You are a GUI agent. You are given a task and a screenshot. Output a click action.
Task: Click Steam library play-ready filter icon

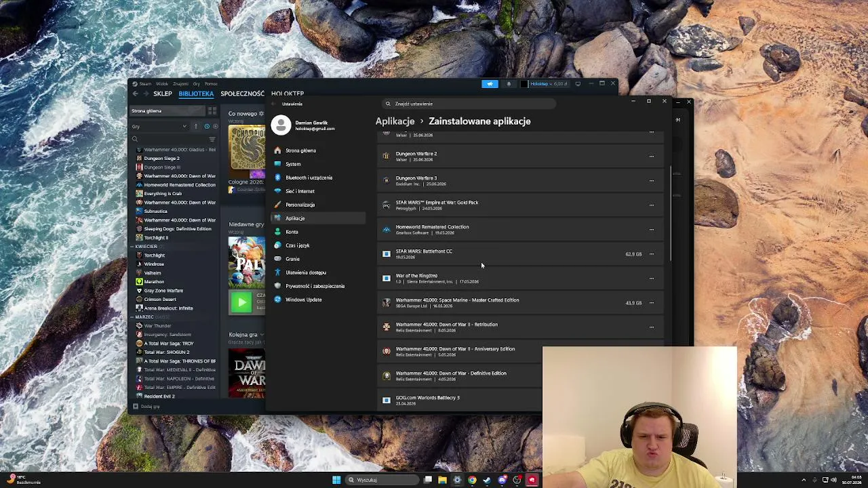coord(216,126)
